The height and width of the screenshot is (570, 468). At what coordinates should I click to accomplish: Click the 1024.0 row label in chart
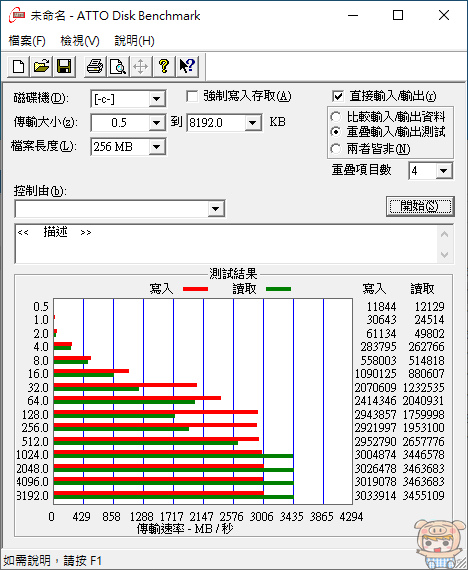coord(32,455)
